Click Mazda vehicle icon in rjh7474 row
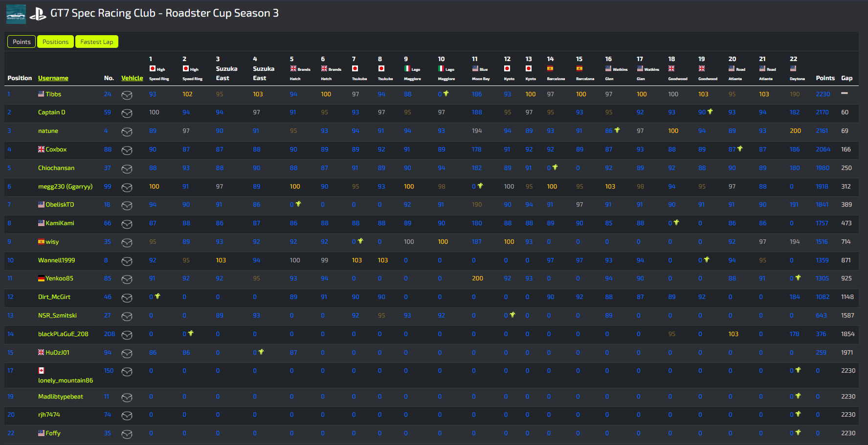Screen dimensions: 868x445 pos(127,416)
